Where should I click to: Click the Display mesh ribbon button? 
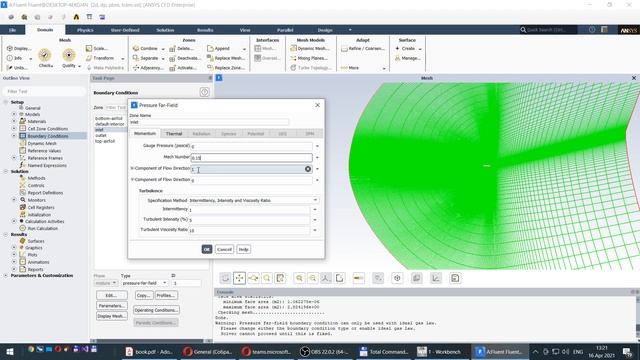coord(18,48)
